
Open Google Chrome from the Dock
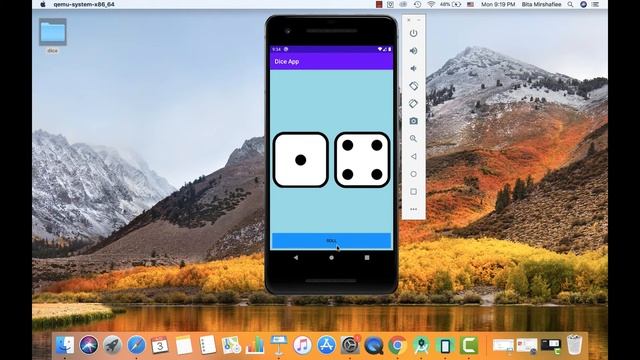tap(397, 345)
